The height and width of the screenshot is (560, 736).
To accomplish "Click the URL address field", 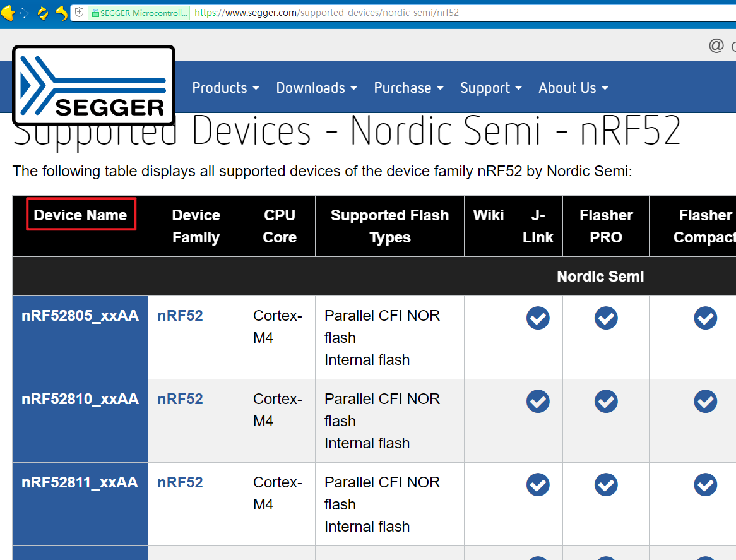I will pos(442,13).
